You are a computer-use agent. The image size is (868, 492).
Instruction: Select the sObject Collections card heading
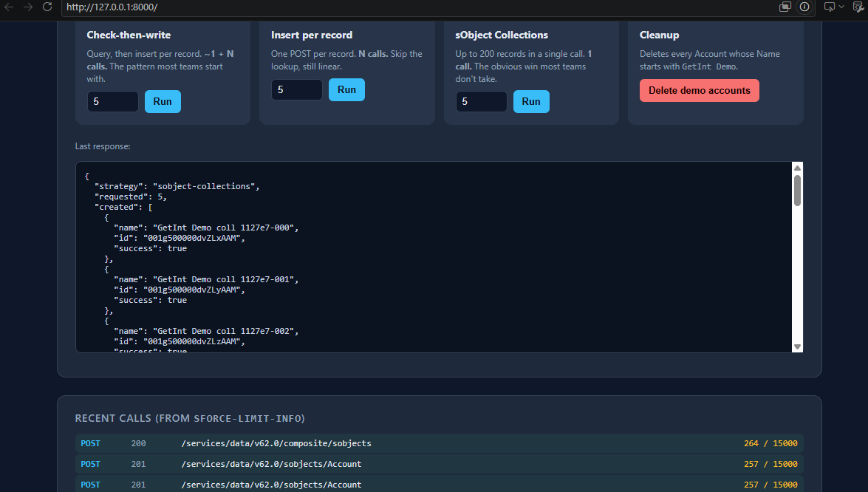[502, 35]
